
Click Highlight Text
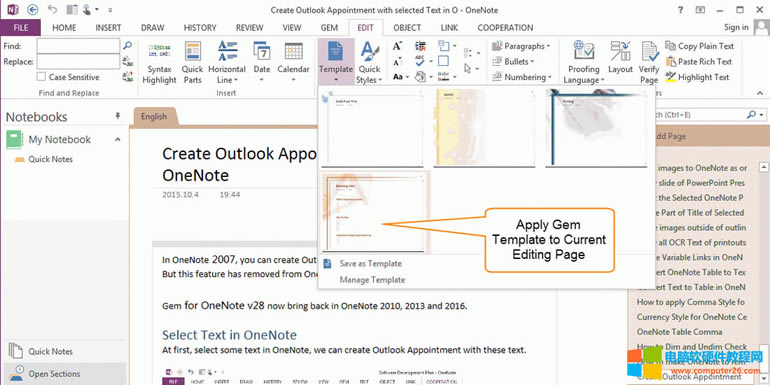697,77
